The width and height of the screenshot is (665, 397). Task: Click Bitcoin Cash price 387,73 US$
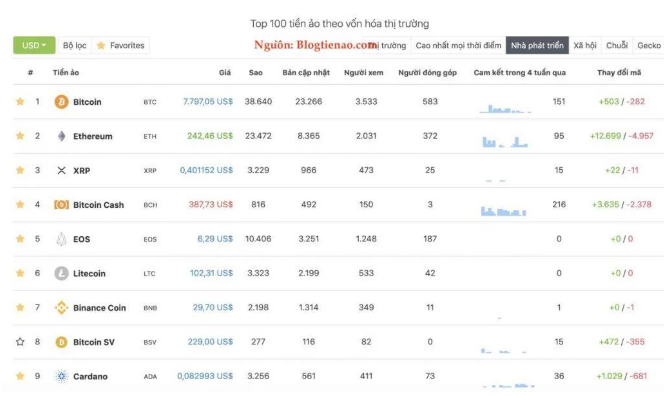pos(211,204)
